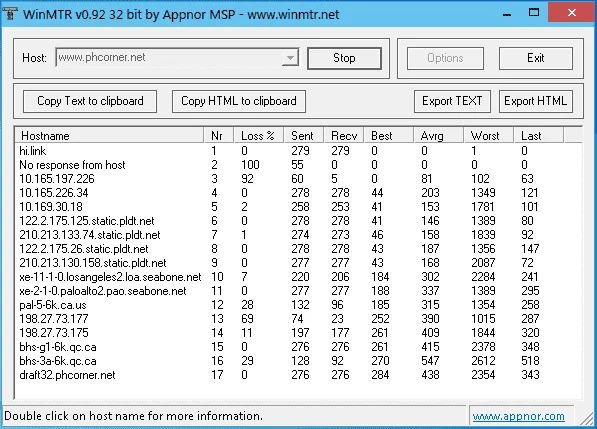The height and width of the screenshot is (429, 597).
Task: Click average value 547 in row 16
Action: click(x=430, y=361)
